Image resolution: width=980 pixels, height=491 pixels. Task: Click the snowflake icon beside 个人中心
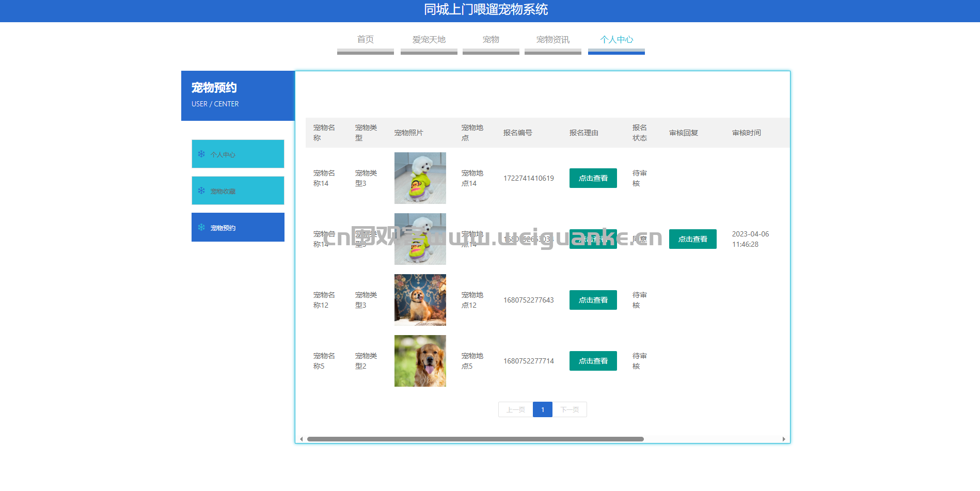(x=201, y=154)
